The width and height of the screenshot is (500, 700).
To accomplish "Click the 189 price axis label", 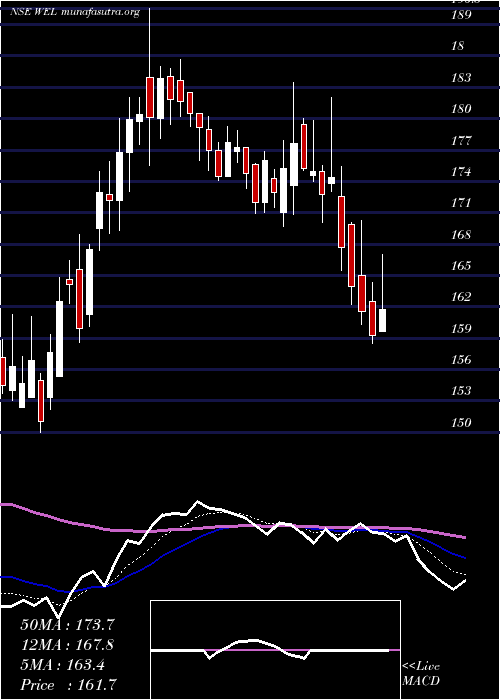I will [x=462, y=15].
